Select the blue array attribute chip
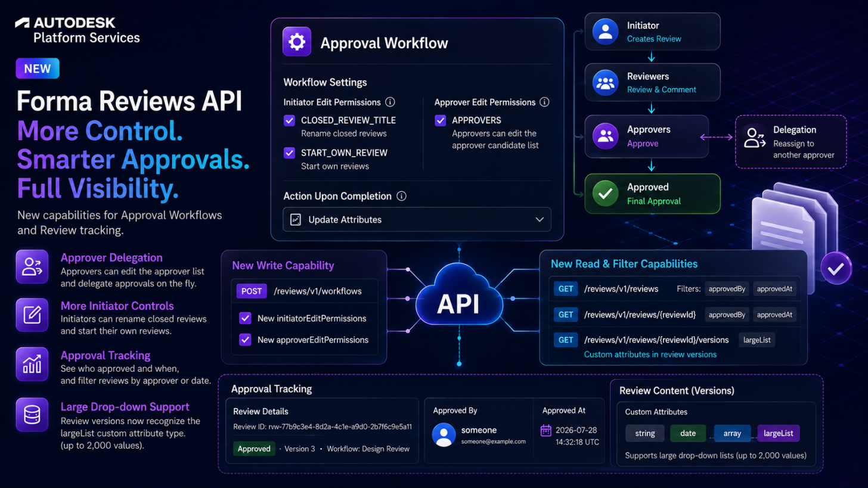Image resolution: width=868 pixels, height=488 pixels. click(732, 433)
